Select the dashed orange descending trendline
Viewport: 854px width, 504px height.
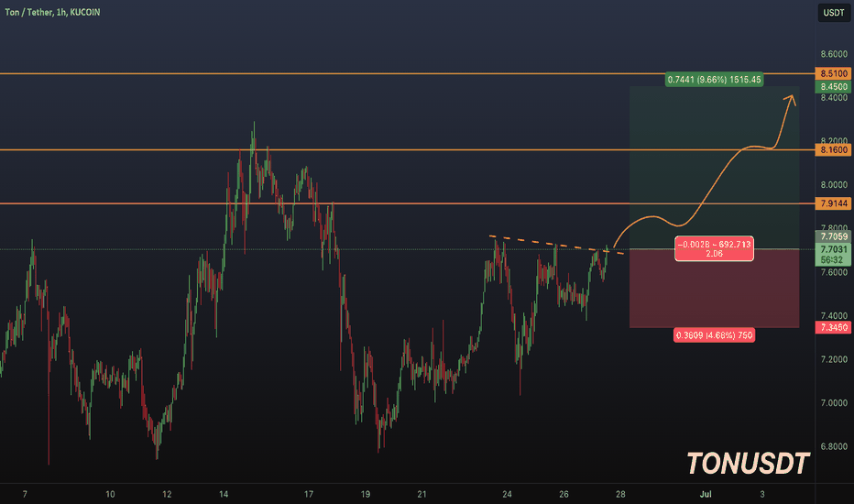coord(556,245)
